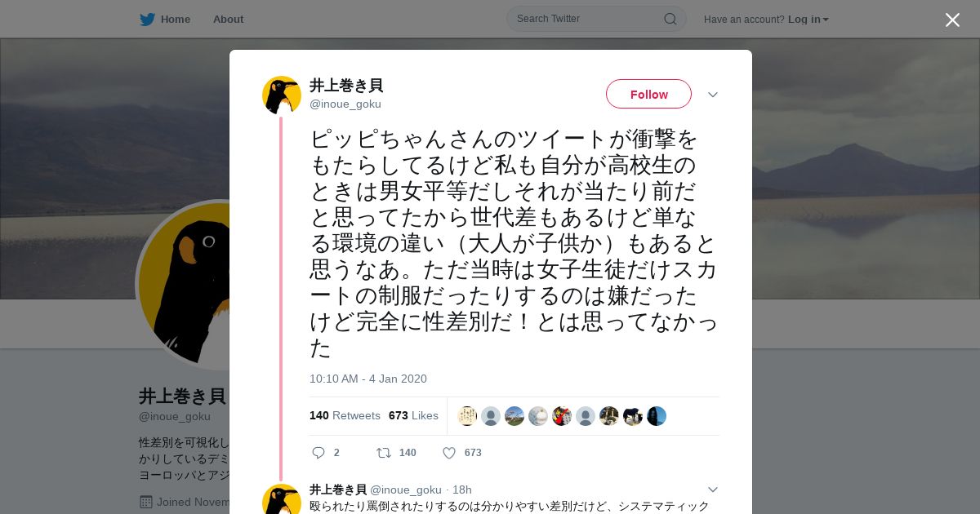Click the search magnifier icon

point(670,19)
